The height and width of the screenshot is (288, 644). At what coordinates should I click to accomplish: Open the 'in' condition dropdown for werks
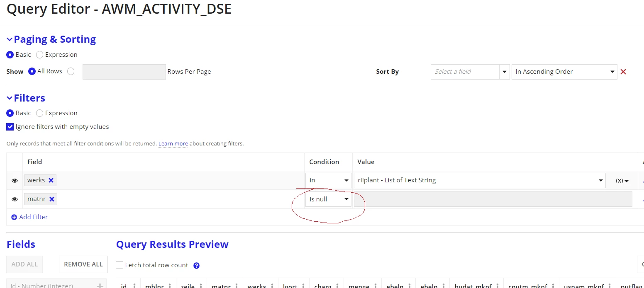[x=329, y=180]
